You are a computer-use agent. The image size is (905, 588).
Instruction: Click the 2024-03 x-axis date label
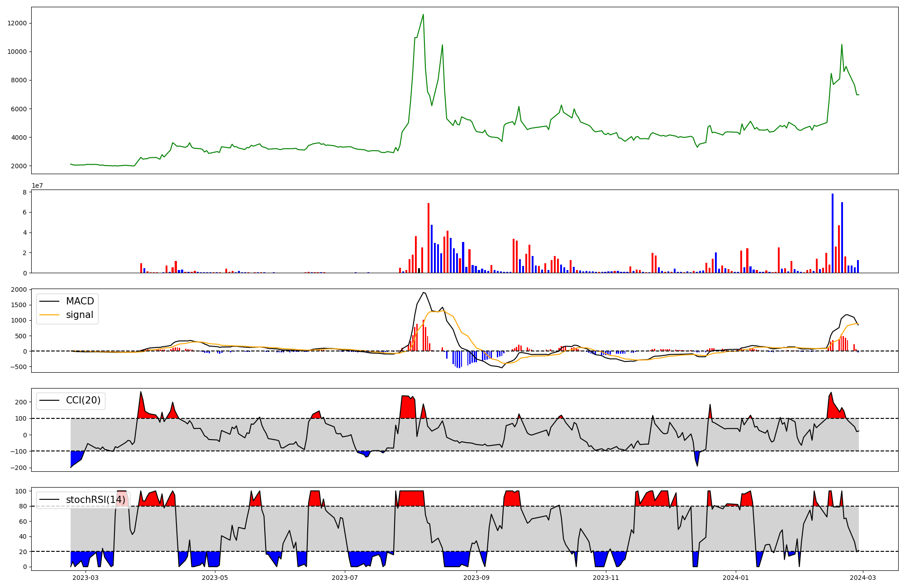[x=863, y=578]
